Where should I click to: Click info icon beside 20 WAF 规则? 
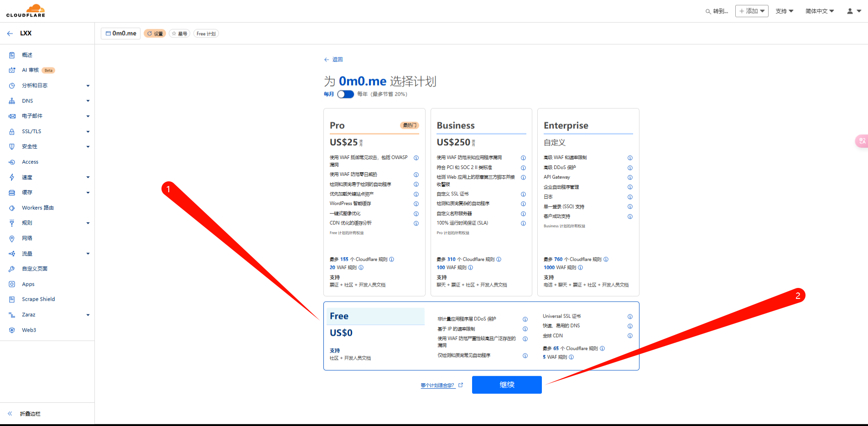361,267
